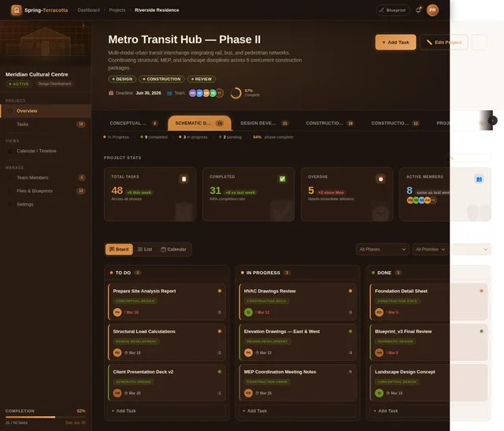Open the Blueprint selector in header
The height and width of the screenshot is (431, 504).
[392, 10]
